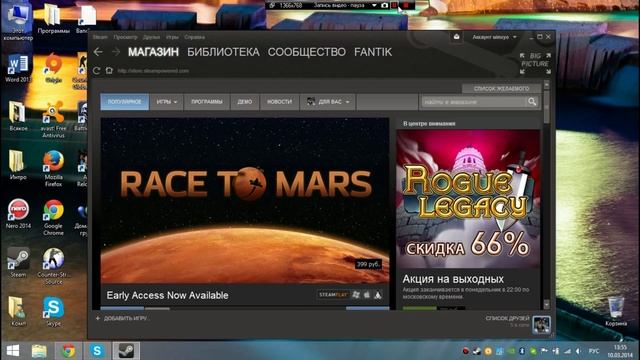Click the Mac platform icon on banner
The height and width of the screenshot is (360, 640).
367,295
